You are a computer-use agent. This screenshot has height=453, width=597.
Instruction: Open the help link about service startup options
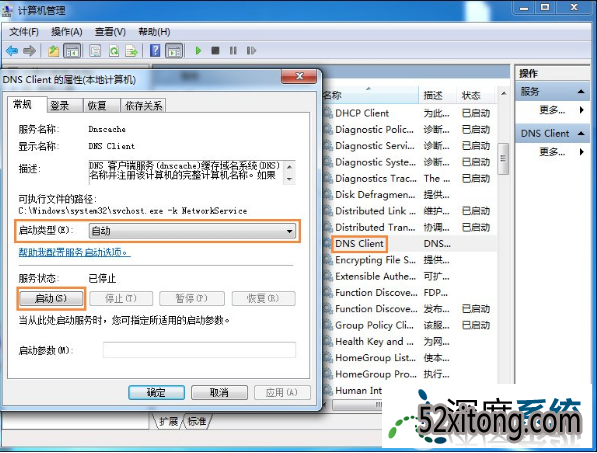[x=75, y=252]
